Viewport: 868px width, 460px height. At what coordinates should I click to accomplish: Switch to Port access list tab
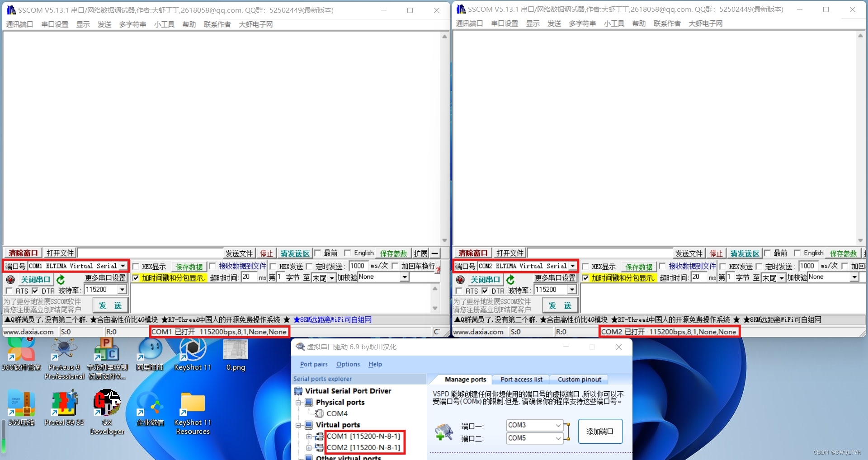coord(521,380)
